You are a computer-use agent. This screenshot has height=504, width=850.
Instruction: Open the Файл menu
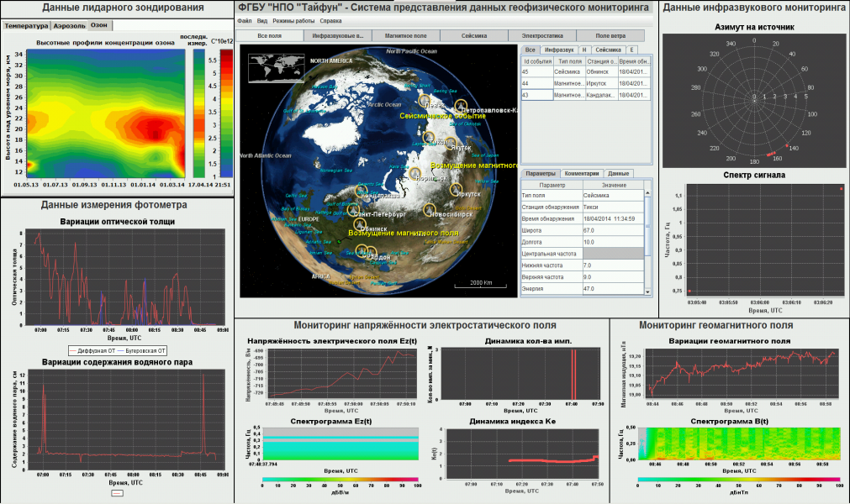(244, 19)
